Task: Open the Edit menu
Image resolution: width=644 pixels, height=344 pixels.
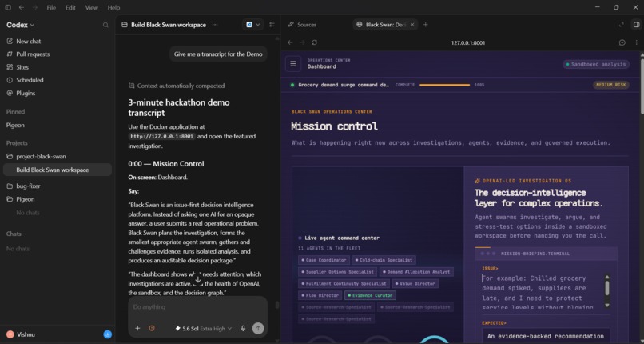Action: point(70,7)
